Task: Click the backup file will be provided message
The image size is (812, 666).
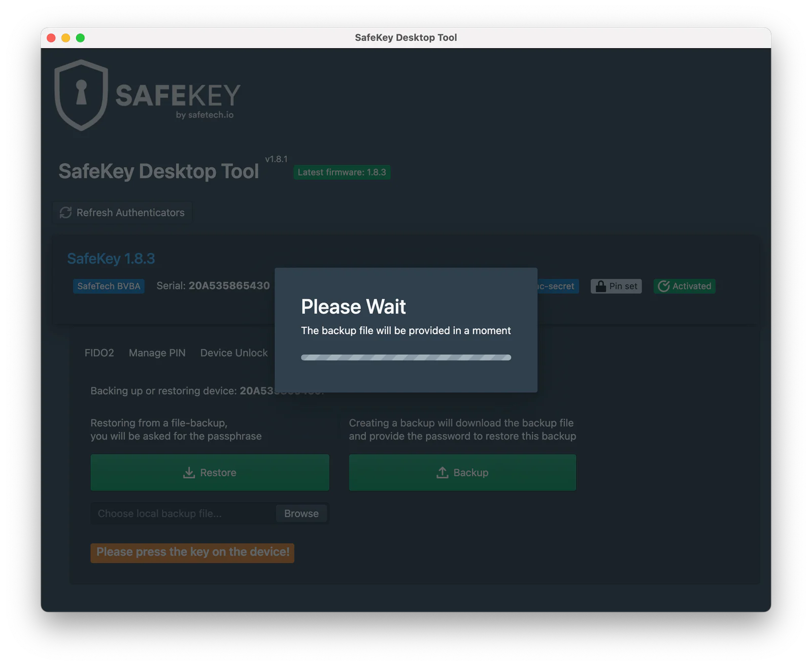Action: coord(406,330)
